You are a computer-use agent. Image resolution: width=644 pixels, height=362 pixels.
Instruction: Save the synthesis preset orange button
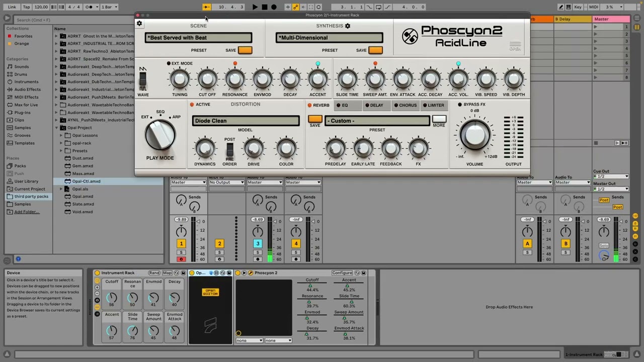click(375, 50)
